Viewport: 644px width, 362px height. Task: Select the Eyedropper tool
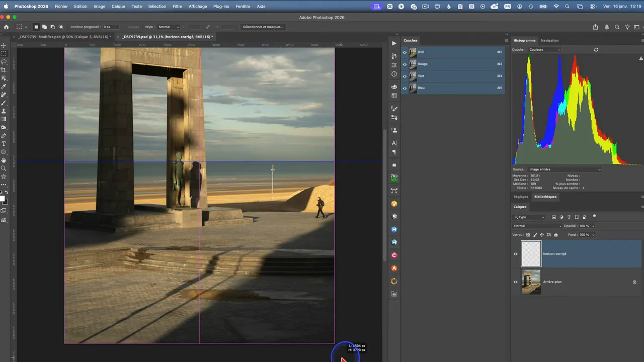click(x=4, y=86)
